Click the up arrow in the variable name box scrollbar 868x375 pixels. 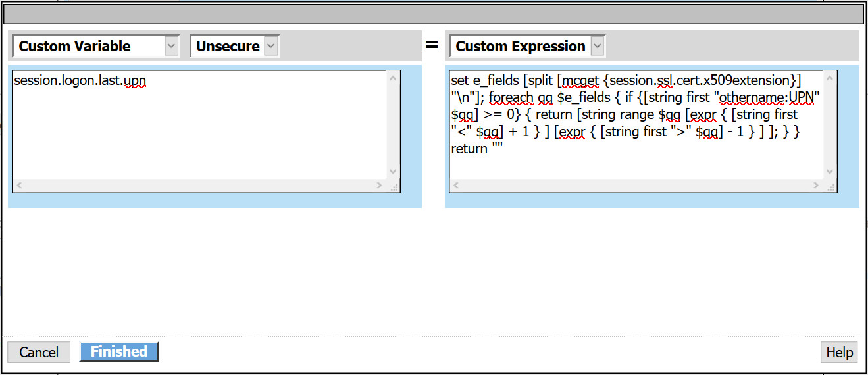click(393, 78)
